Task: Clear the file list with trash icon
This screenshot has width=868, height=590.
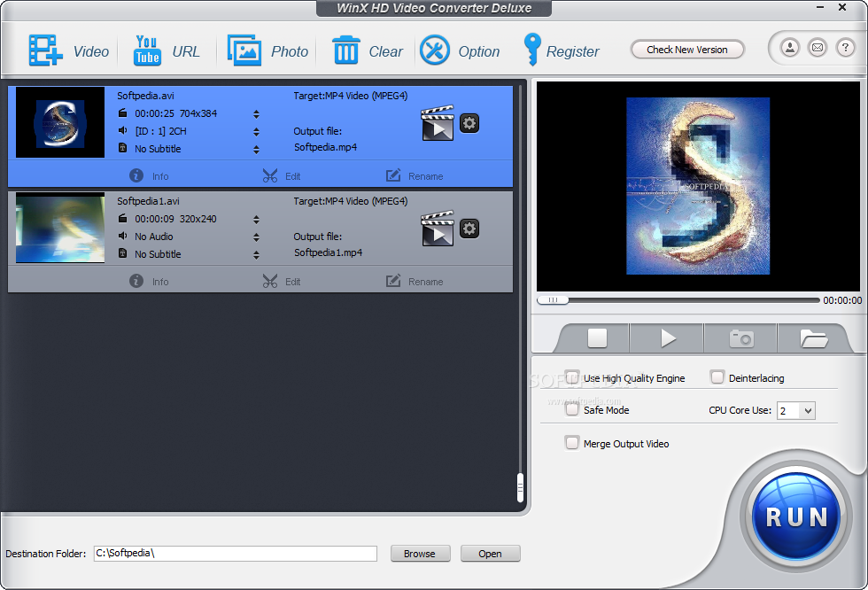Action: [346, 50]
